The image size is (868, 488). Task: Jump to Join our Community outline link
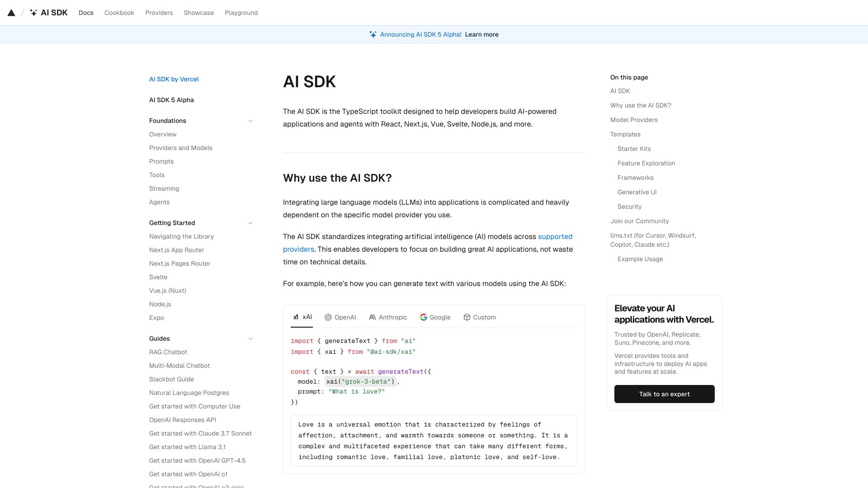[640, 221]
